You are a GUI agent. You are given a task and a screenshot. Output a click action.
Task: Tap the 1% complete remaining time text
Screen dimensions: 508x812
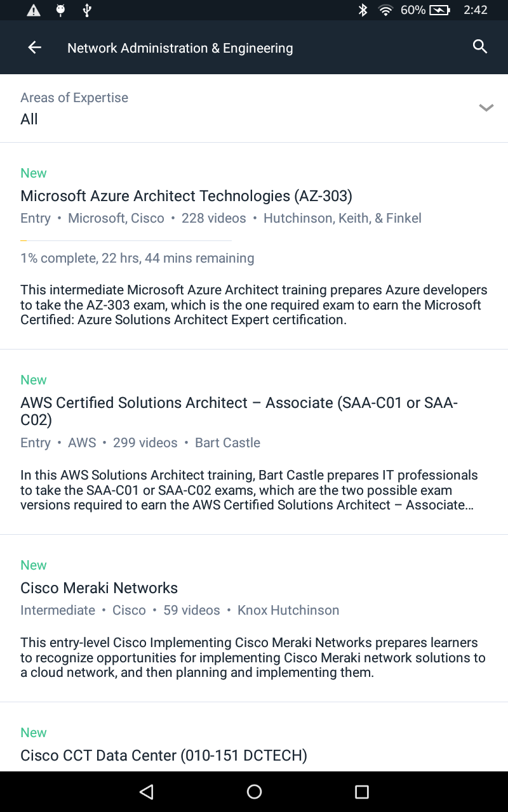(x=137, y=258)
